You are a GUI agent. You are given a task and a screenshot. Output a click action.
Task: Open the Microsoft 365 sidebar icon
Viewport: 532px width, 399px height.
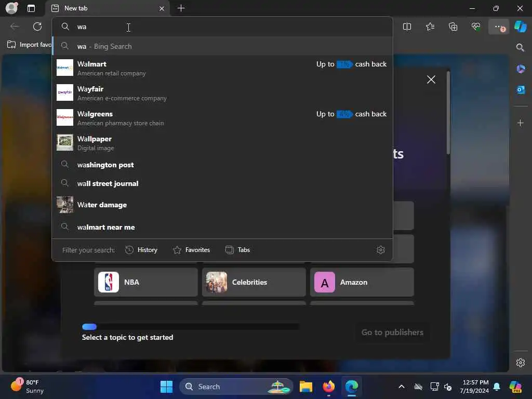pyautogui.click(x=521, y=69)
